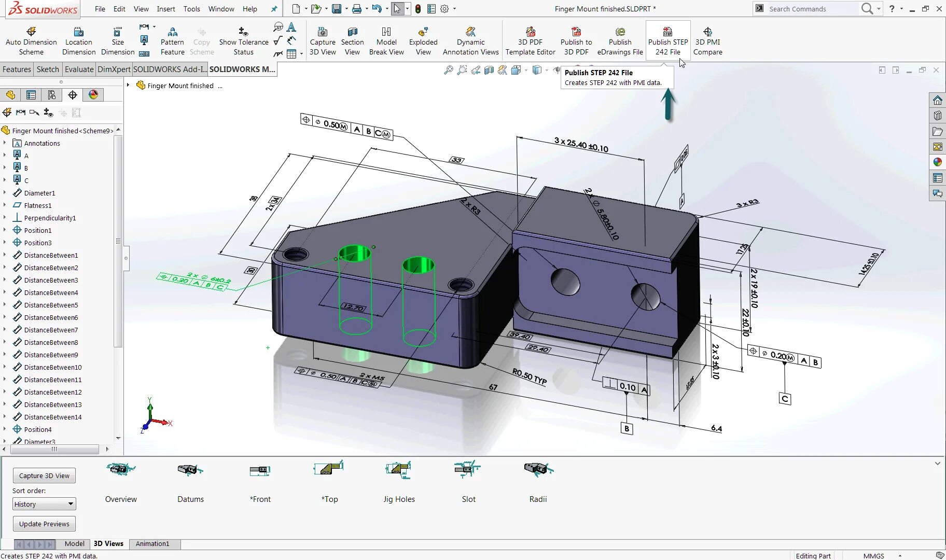Screen dimensions: 946x560
Task: Expand the DistanceBetween1 tree item
Action: [x=4, y=255]
